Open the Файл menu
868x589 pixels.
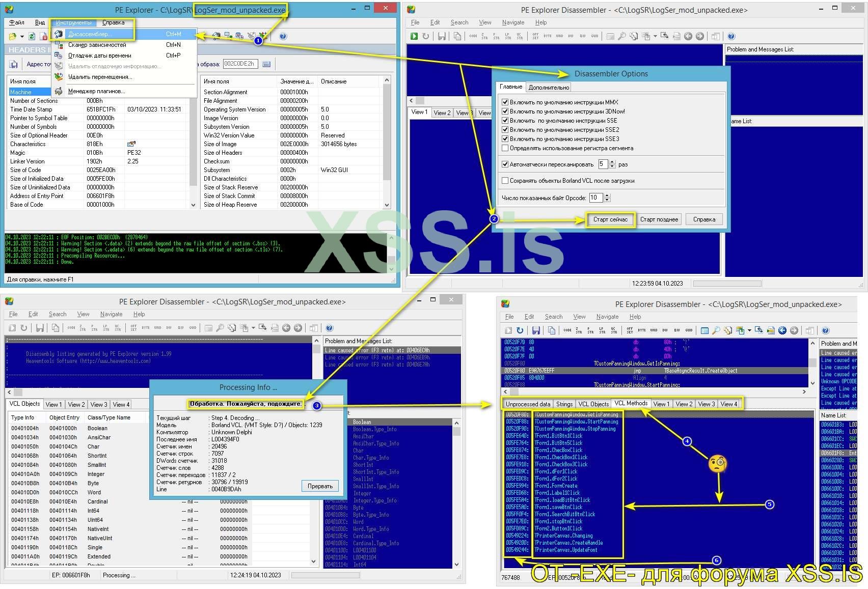pos(17,22)
